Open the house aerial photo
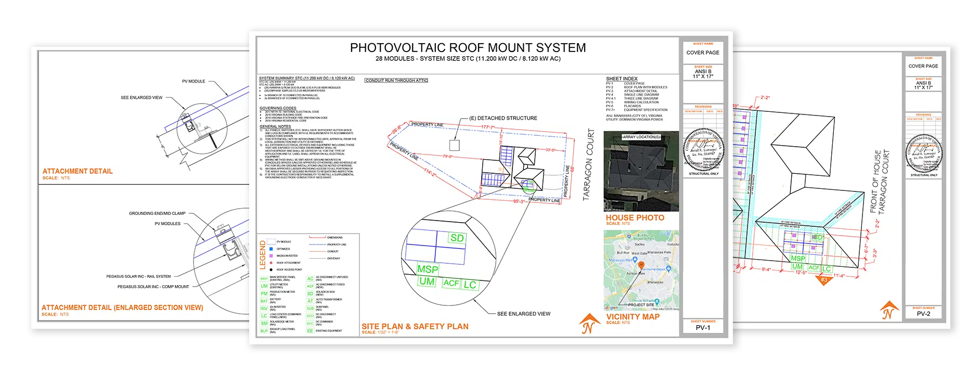 coord(641,171)
